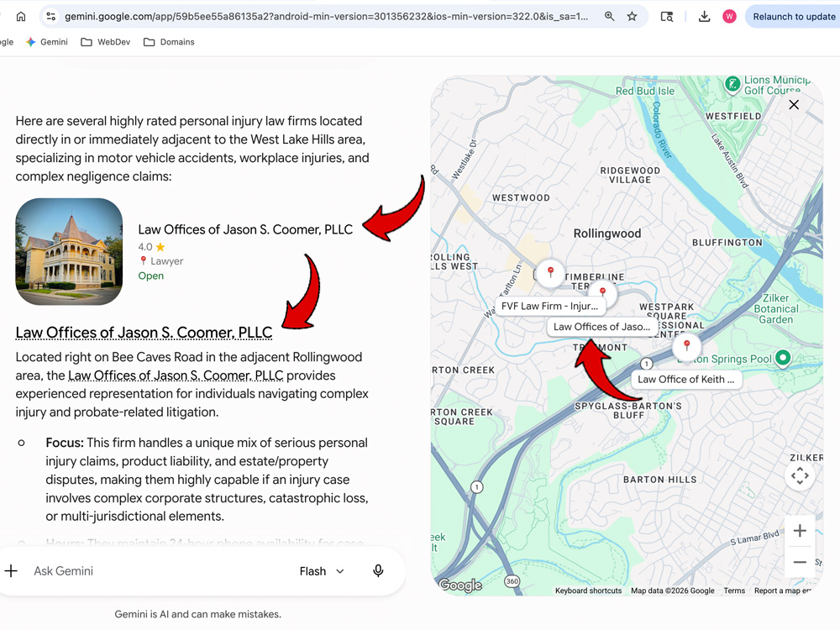Viewport: 840px width, 630px height.
Task: Click the plus icon beside Ask Gemini
Action: pos(11,571)
